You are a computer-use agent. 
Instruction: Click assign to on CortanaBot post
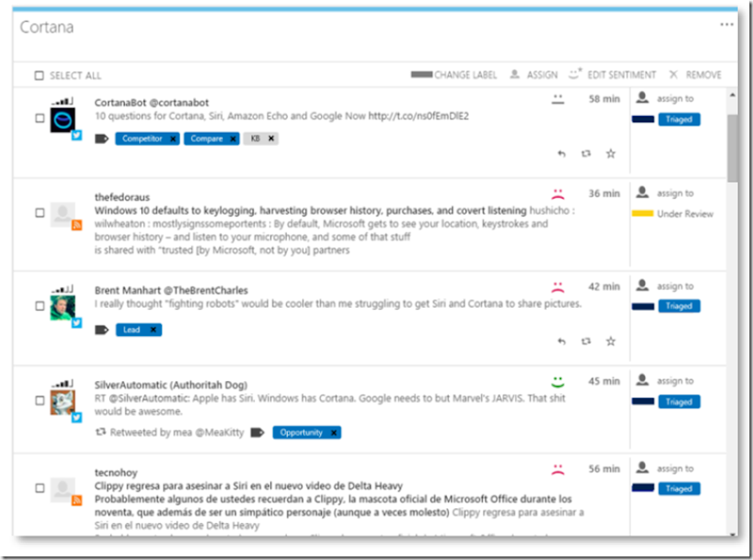(x=675, y=99)
